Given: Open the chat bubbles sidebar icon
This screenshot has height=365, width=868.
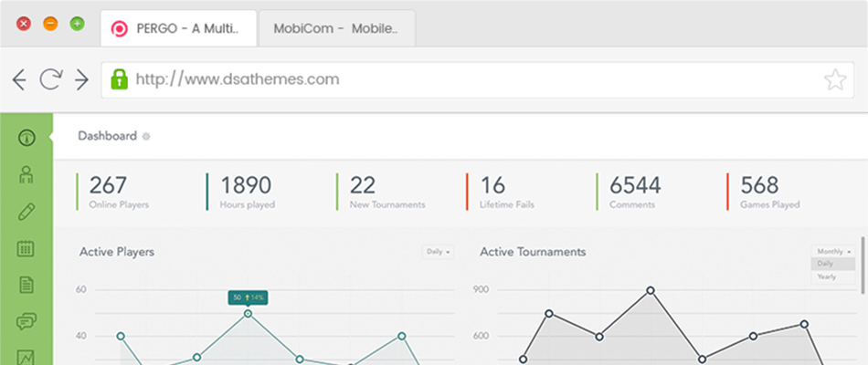Looking at the screenshot, I should click(x=26, y=321).
